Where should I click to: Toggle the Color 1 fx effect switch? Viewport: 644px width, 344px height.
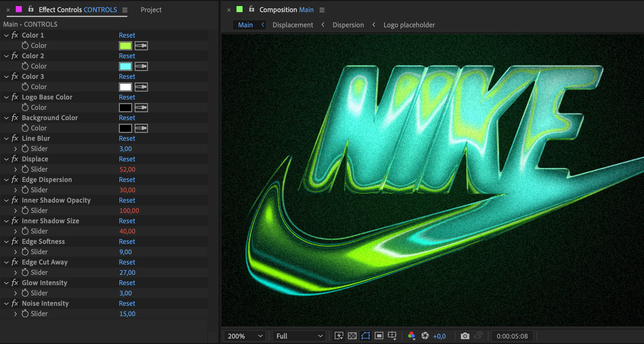click(x=15, y=35)
